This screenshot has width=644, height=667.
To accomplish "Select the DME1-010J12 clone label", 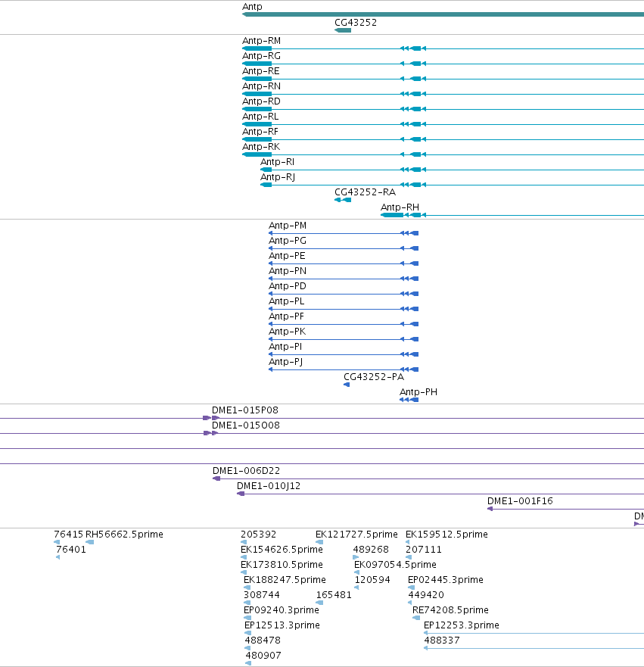I will [269, 486].
